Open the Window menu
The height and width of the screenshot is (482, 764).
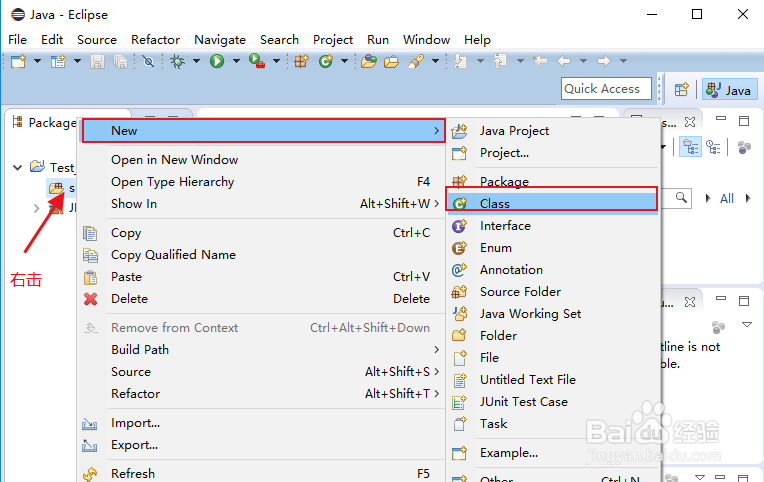tap(426, 39)
